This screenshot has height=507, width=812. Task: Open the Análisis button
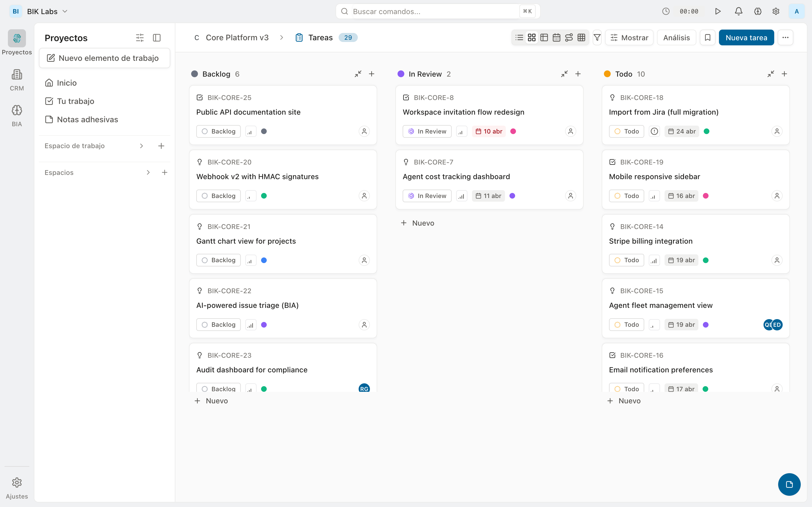[676, 37]
